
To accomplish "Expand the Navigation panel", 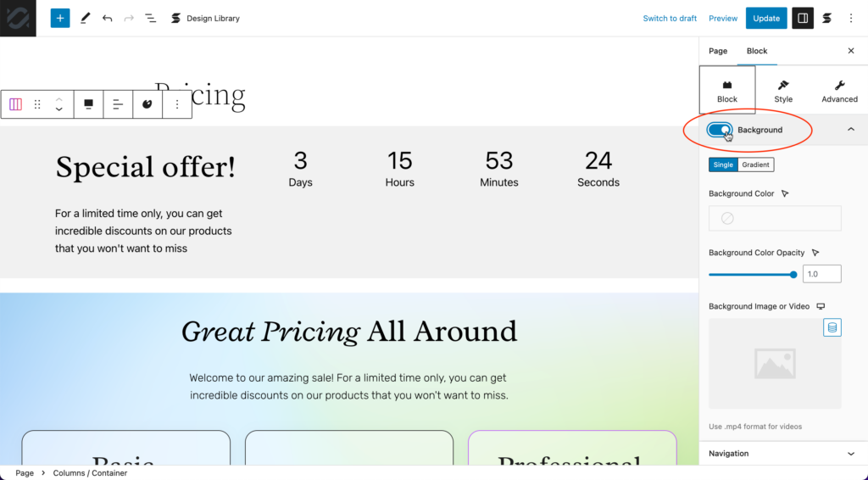I will 783,454.
